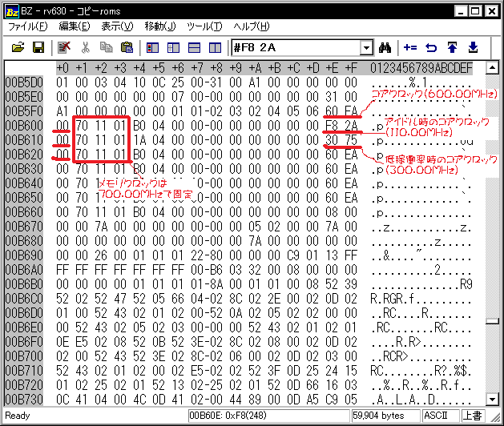The height and width of the screenshot is (426, 504).
Task: Open the ツール(T) menu
Action: (x=204, y=26)
